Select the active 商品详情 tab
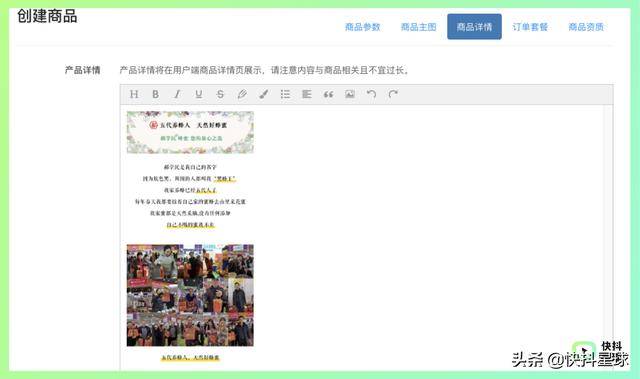640x379 pixels. [x=474, y=27]
